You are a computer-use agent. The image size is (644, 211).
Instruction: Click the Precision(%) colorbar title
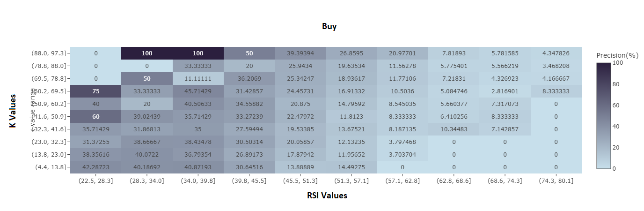coord(617,55)
